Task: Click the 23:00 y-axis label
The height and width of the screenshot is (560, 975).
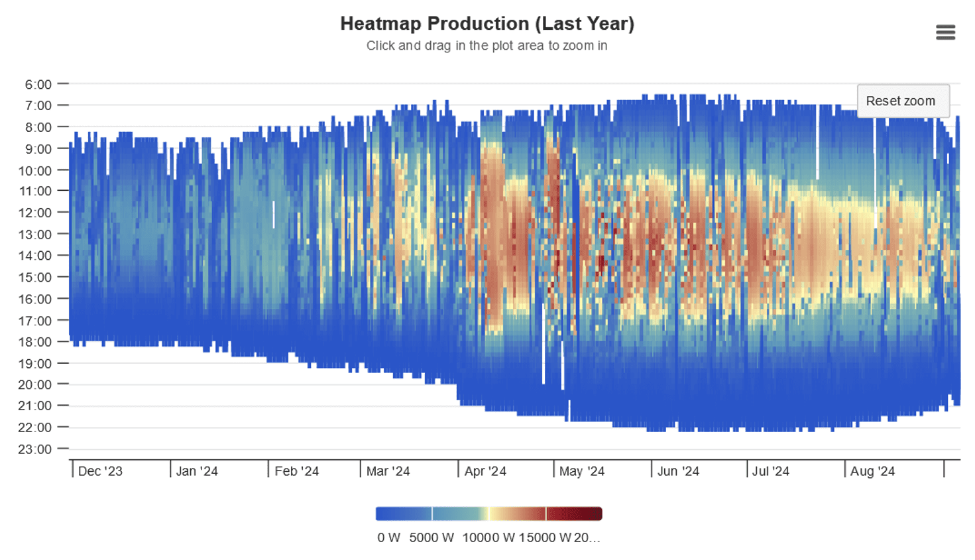Action: (36, 449)
